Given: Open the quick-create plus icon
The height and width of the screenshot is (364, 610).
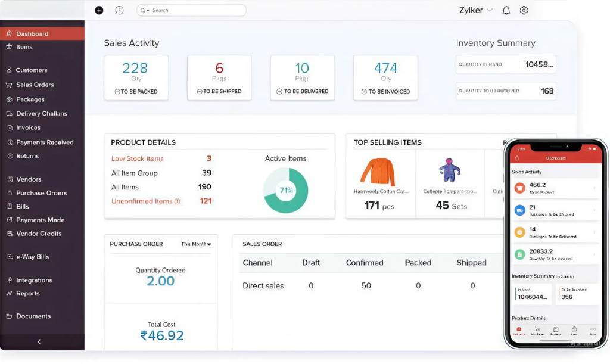Looking at the screenshot, I should (x=99, y=10).
